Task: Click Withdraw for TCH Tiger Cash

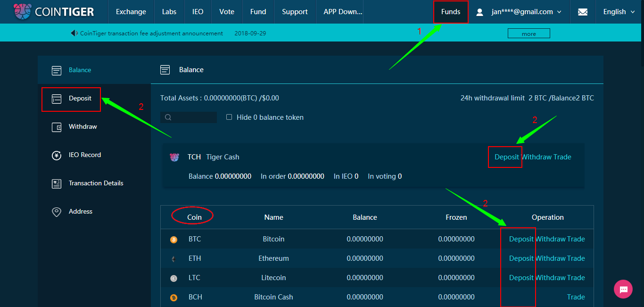Action: click(537, 157)
